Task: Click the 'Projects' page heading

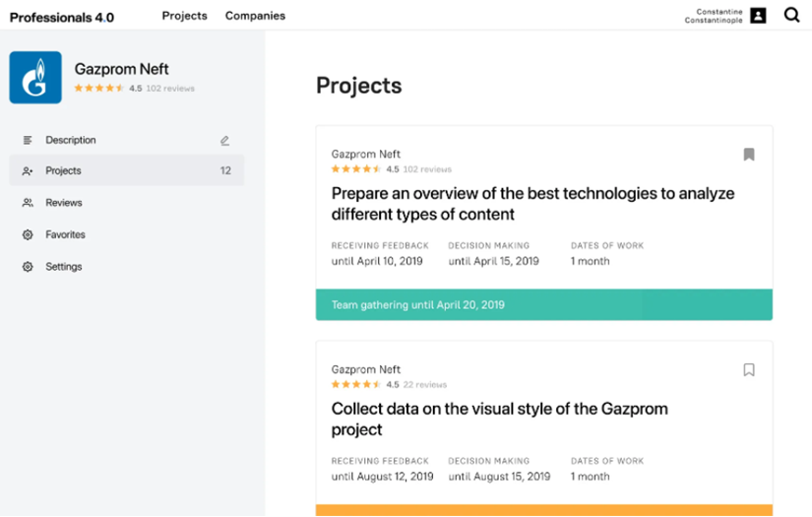Action: point(359,86)
